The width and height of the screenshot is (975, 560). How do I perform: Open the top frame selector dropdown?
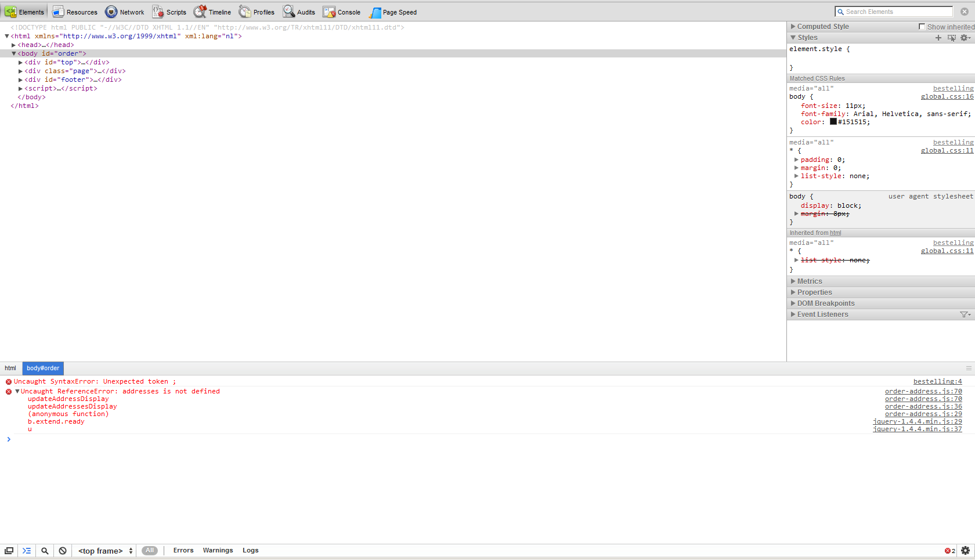coord(105,551)
